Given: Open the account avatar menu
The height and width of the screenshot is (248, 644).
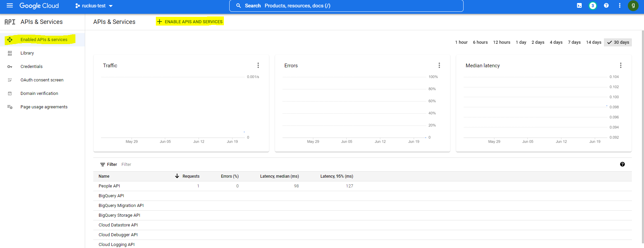Looking at the screenshot, I should tap(633, 6).
